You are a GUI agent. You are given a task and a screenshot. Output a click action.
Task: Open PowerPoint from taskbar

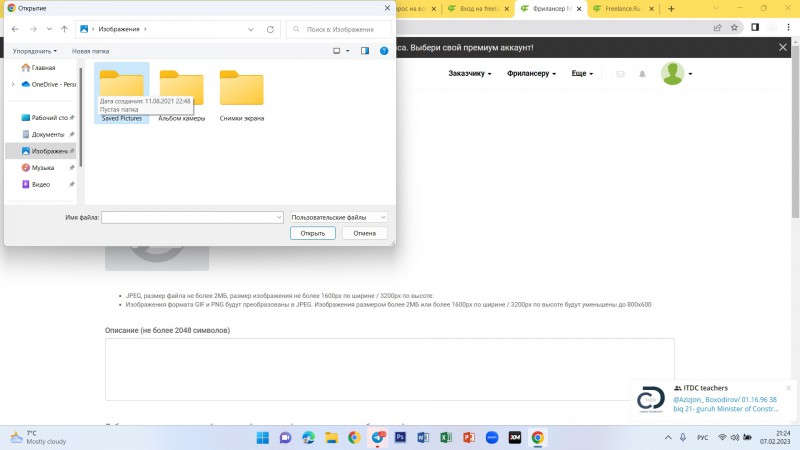tap(469, 438)
